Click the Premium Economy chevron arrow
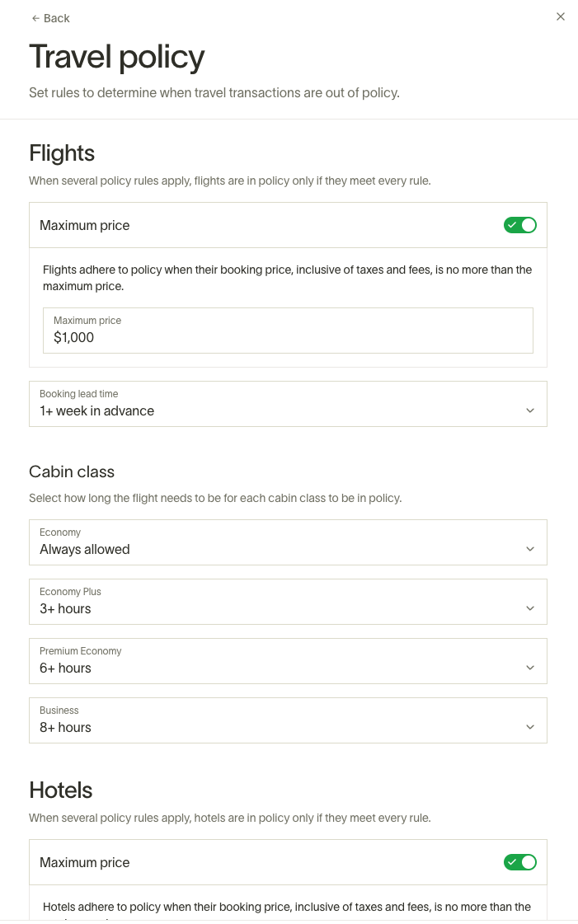The width and height of the screenshot is (578, 924). (x=530, y=668)
